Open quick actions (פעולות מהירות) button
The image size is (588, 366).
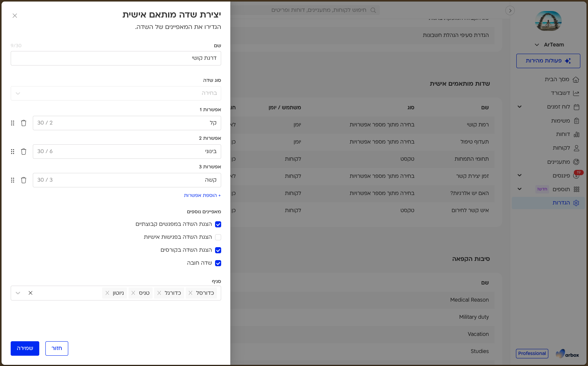click(548, 61)
